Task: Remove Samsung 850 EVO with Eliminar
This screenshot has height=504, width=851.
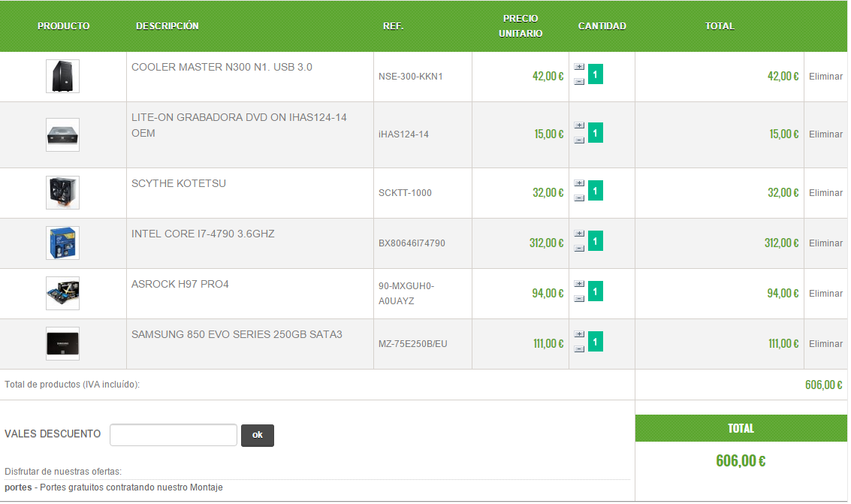Action: tap(825, 344)
